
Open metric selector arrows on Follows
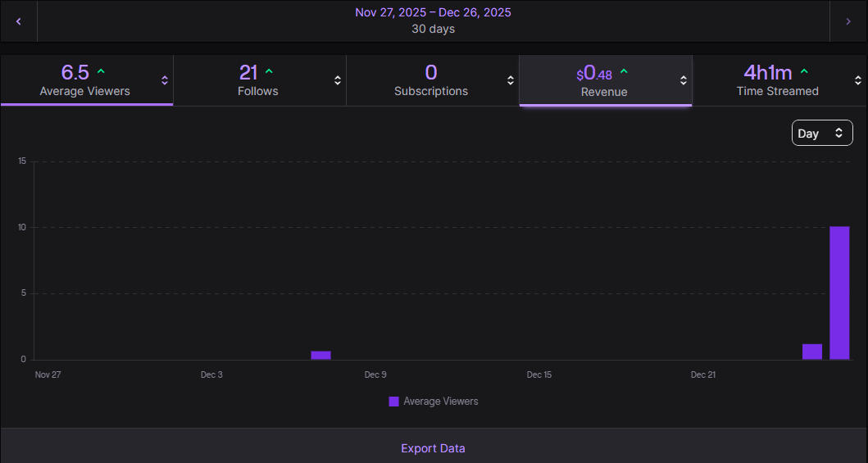[338, 80]
